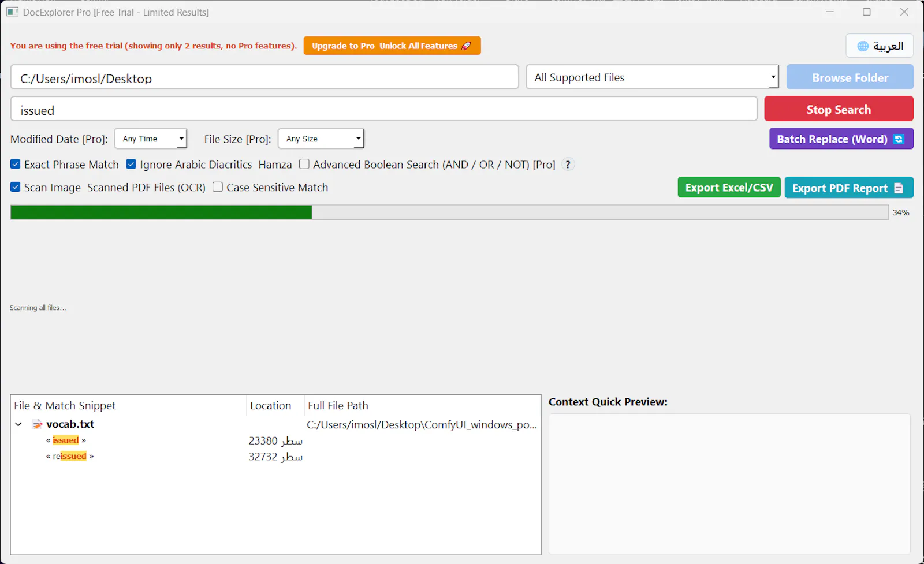The width and height of the screenshot is (924, 564).
Task: Click the Context Quick Preview pane
Action: pos(729,484)
